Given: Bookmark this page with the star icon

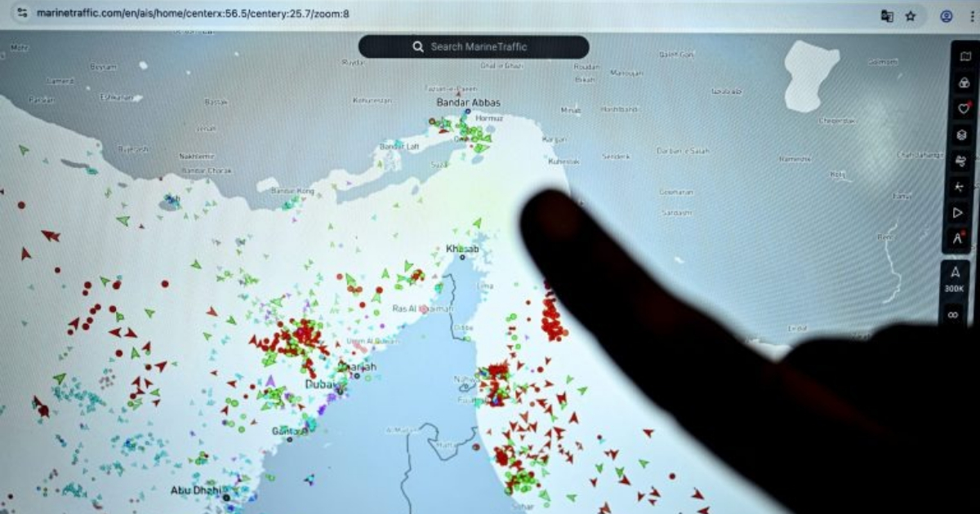Looking at the screenshot, I should (x=911, y=16).
